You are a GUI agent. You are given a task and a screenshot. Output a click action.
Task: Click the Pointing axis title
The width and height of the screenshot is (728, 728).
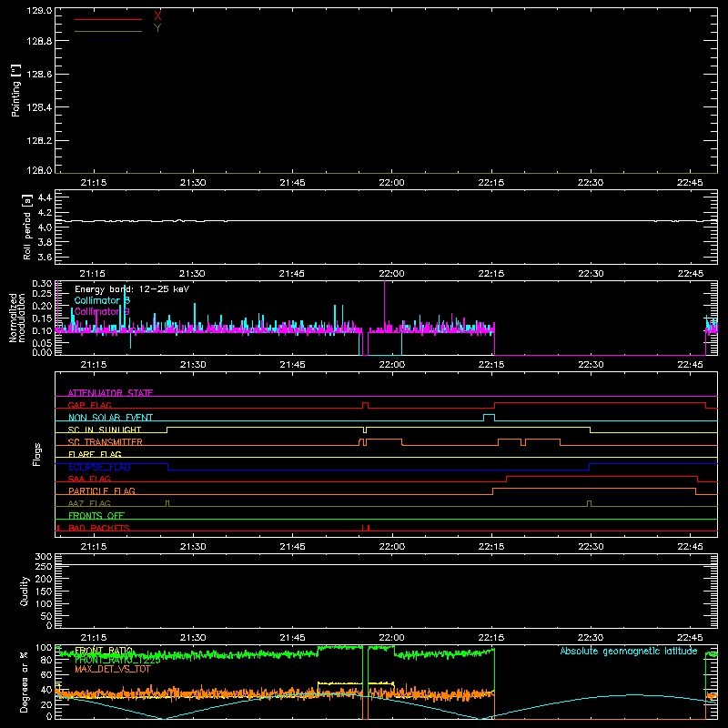[x=16, y=90]
